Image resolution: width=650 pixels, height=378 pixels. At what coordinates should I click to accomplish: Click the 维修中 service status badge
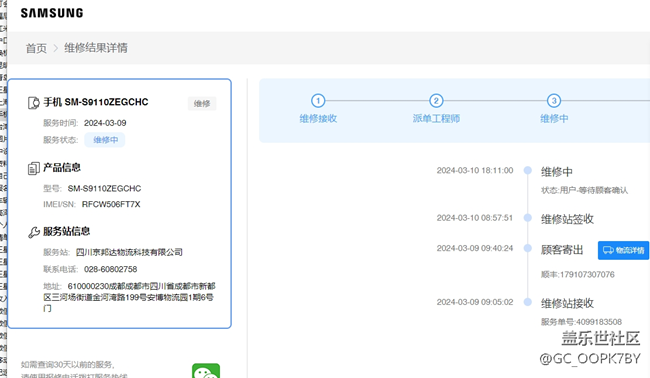click(105, 140)
